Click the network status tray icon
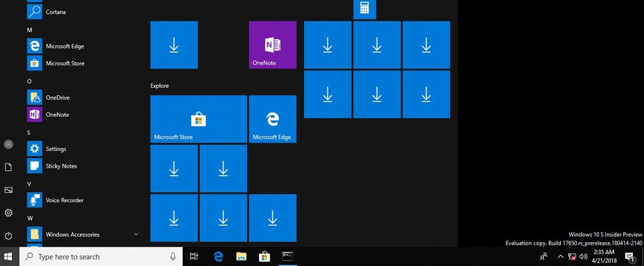Screen dimensions: 644x266 coord(572,257)
